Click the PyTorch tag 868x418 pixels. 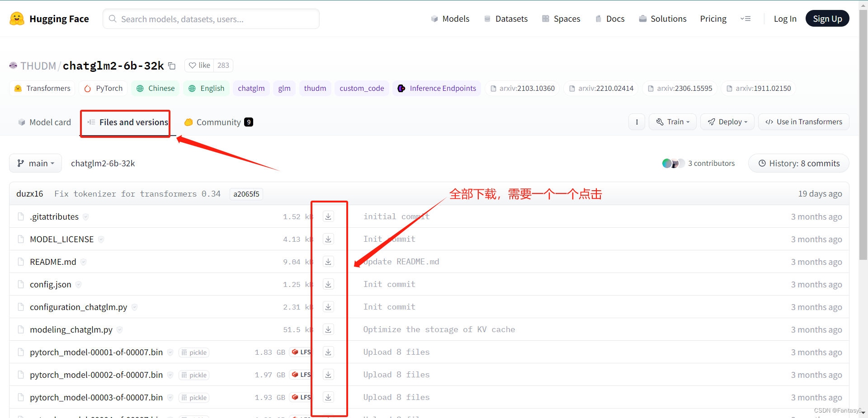104,88
